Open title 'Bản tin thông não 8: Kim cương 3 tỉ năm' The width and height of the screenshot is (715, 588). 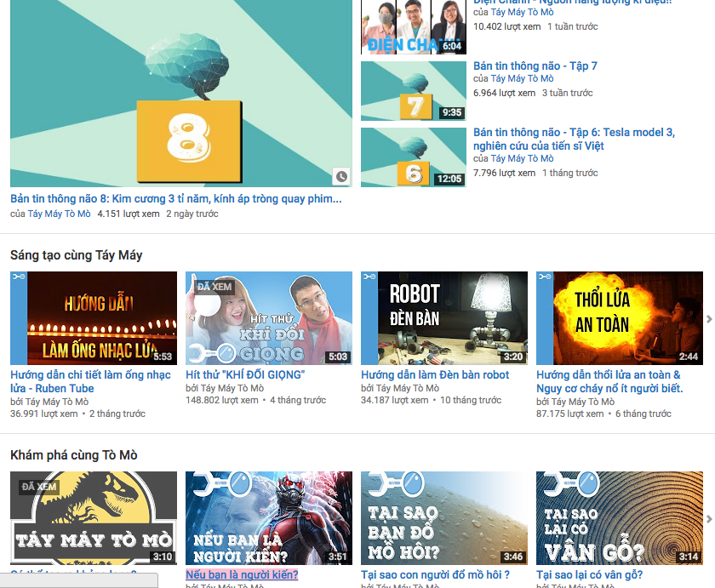(x=176, y=199)
